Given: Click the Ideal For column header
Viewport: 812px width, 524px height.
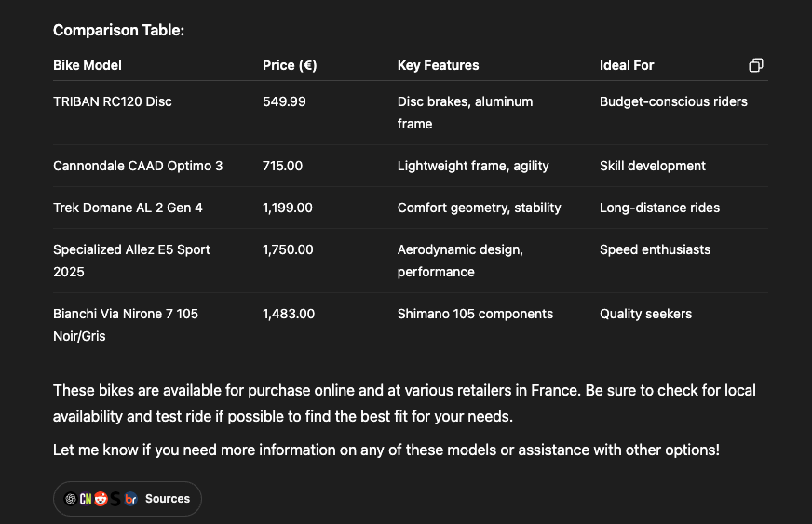Looking at the screenshot, I should 627,65.
